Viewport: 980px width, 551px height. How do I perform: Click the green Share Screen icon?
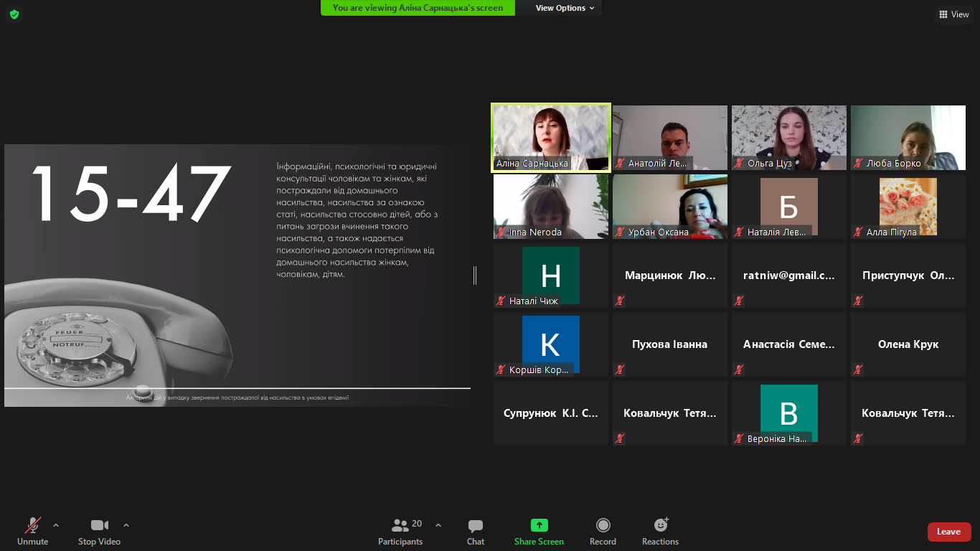[x=539, y=526]
